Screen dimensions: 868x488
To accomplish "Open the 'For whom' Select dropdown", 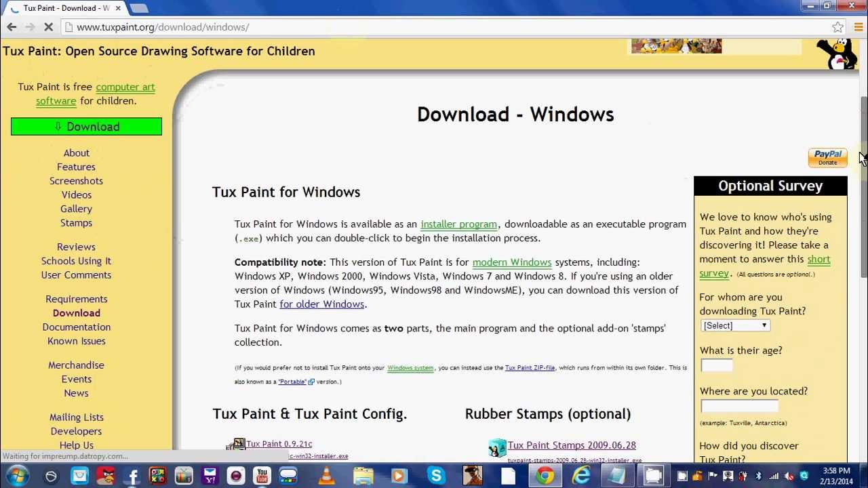I will tap(735, 325).
